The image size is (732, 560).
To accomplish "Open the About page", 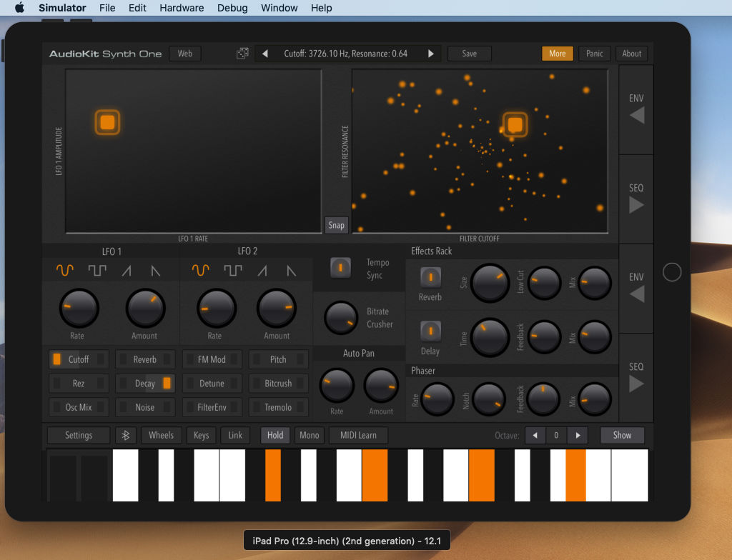I will tap(632, 54).
